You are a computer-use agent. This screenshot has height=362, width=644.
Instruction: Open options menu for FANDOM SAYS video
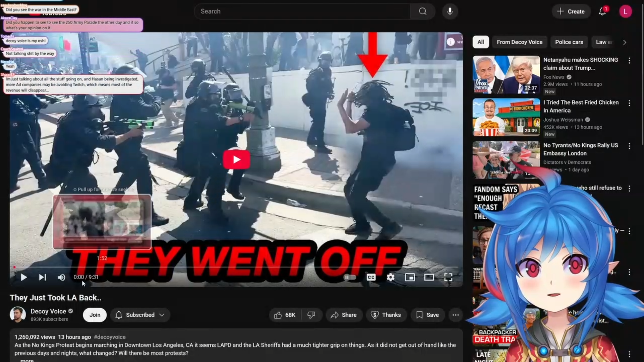pyautogui.click(x=629, y=189)
